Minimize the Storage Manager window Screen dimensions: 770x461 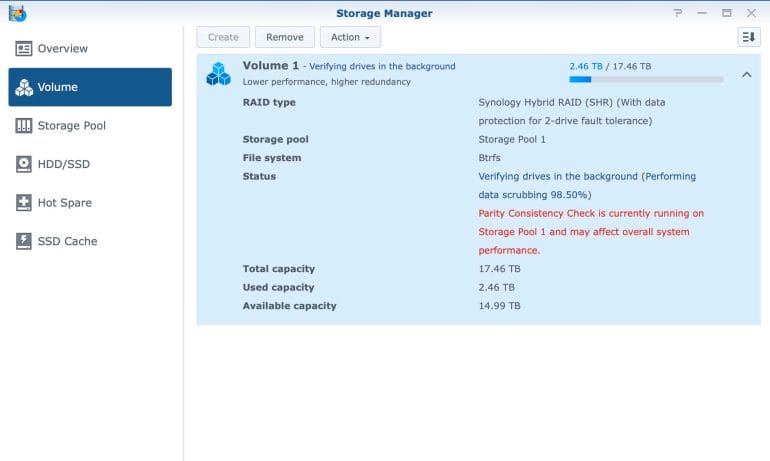[702, 13]
